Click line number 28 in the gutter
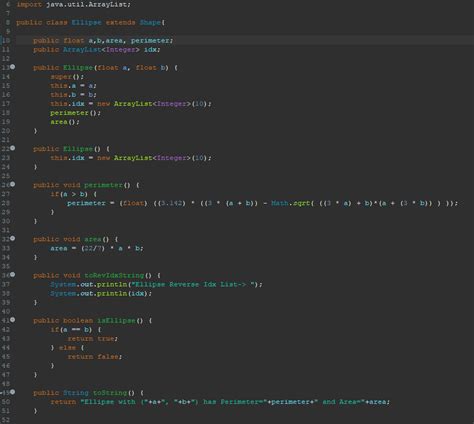The width and height of the screenshot is (474, 424). point(6,203)
